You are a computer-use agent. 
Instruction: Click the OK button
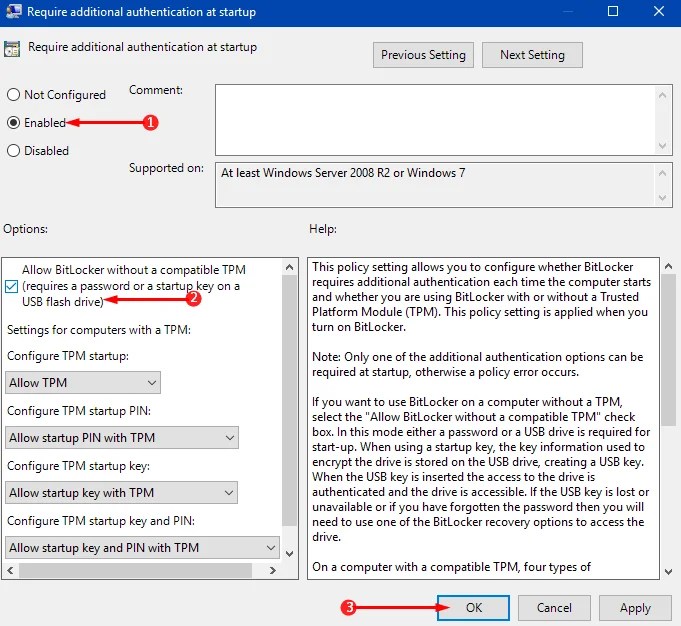473,608
